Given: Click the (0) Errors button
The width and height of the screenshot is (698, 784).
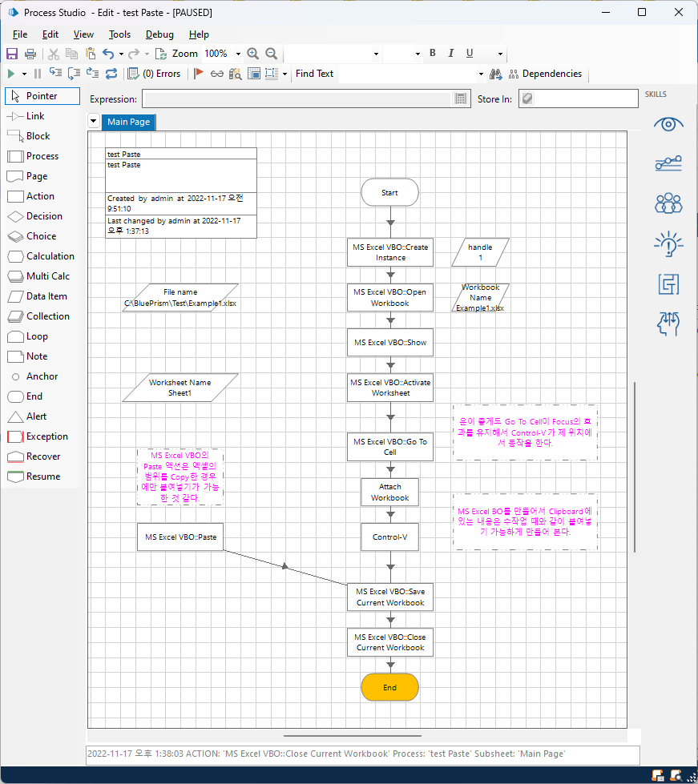Looking at the screenshot, I should pos(155,74).
